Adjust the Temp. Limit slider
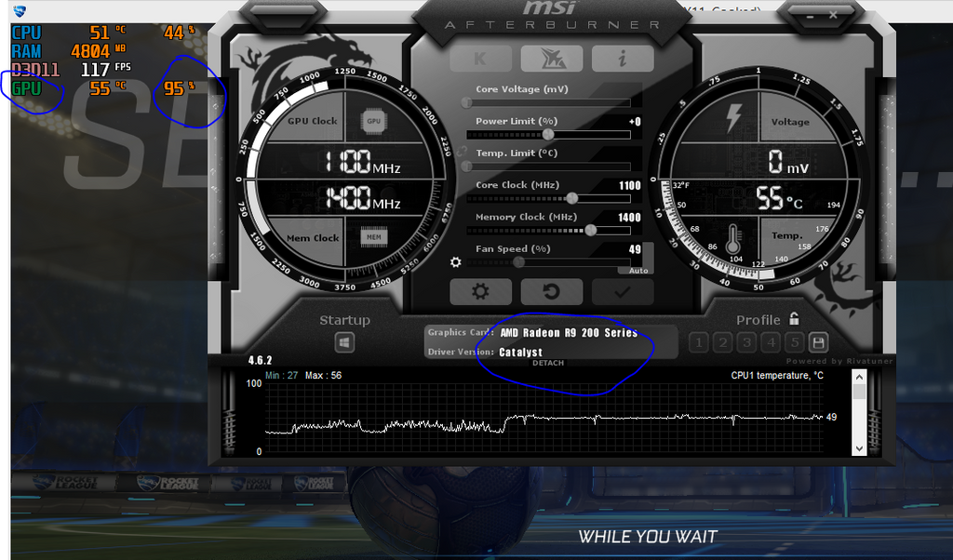The image size is (953, 560). [549, 166]
